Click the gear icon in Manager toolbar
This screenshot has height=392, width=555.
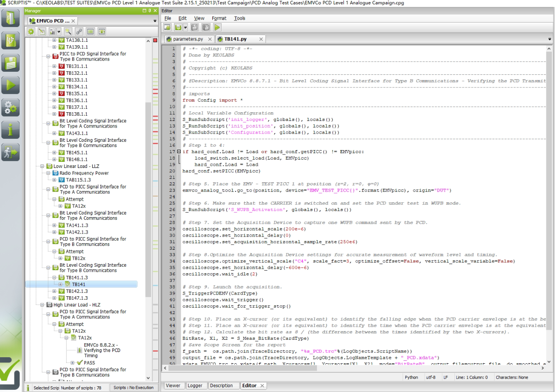(31, 31)
